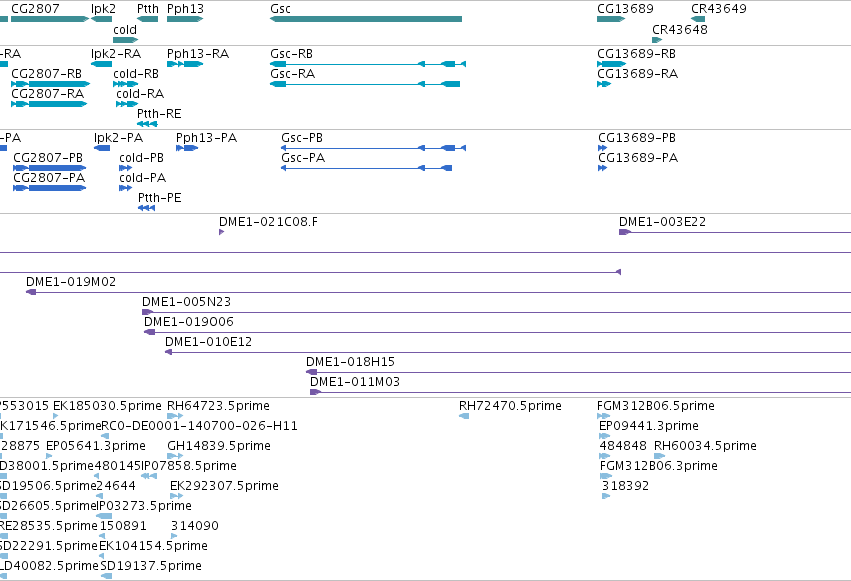Select the EK292307.5prime EST label
The width and height of the screenshot is (851, 581).
pyautogui.click(x=224, y=486)
